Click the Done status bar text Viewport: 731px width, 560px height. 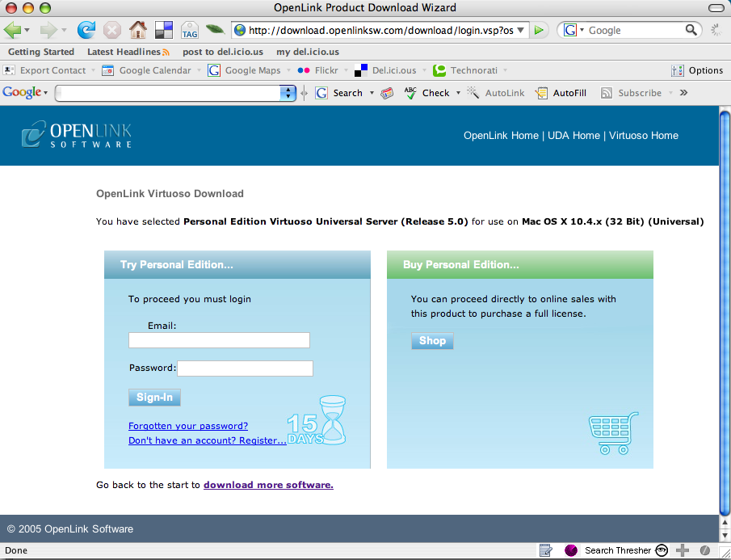(x=16, y=550)
